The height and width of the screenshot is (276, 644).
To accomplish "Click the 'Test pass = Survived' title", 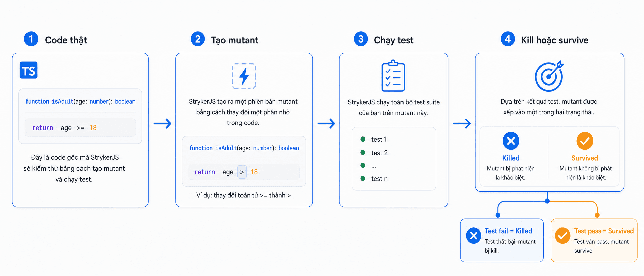I will (604, 231).
